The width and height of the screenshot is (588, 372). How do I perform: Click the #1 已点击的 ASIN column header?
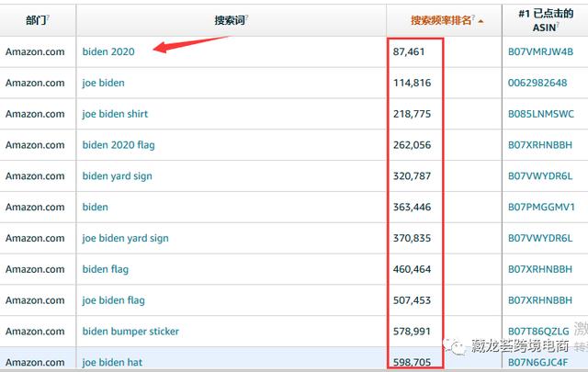click(546, 20)
